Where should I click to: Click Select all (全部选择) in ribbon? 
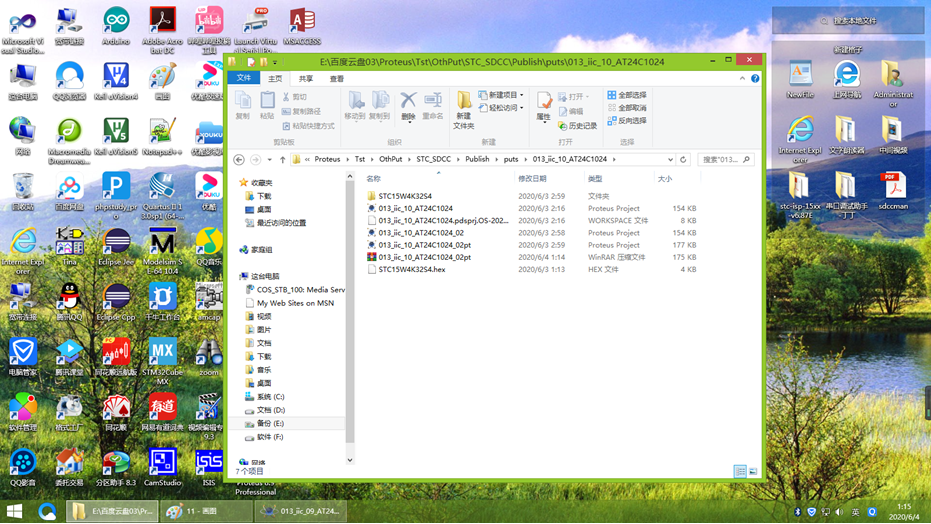click(627, 95)
